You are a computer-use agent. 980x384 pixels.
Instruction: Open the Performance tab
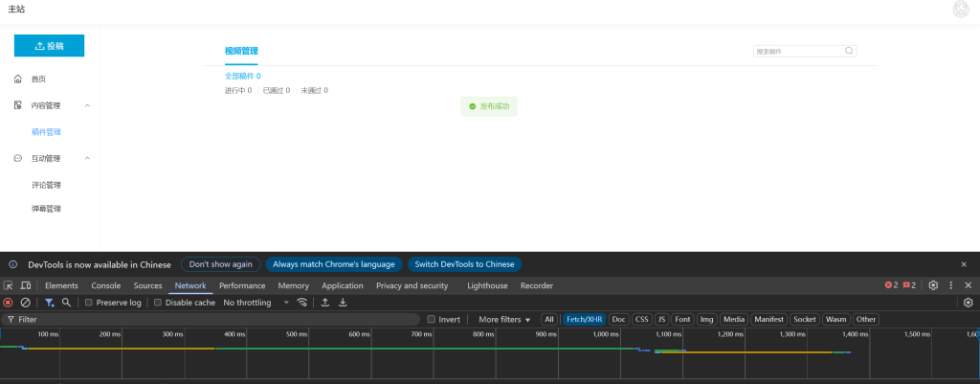coord(241,285)
